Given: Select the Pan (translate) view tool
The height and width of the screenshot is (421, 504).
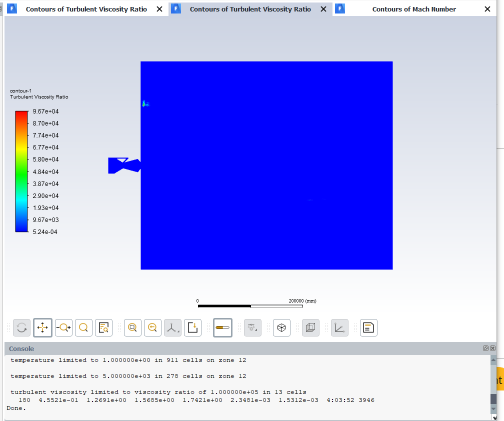Looking at the screenshot, I should (43, 328).
